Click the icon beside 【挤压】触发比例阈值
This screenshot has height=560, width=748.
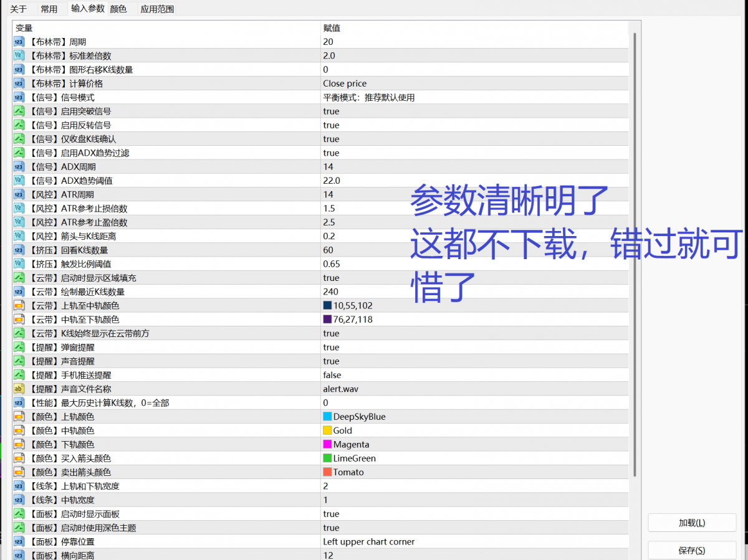(x=19, y=263)
